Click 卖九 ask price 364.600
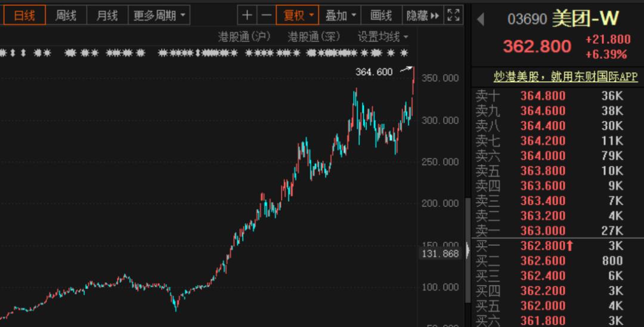This screenshot has height=327, width=644. coord(543,110)
